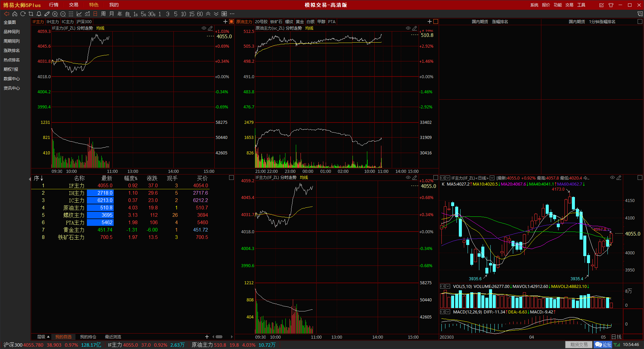Toggle eye visibility icon on 原油主力 chart
The image size is (644, 349).
[408, 28]
